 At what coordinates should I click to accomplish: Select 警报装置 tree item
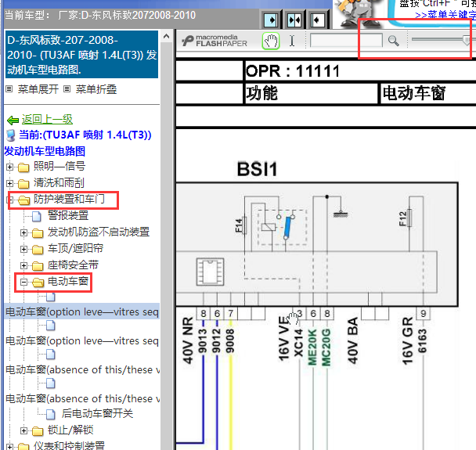pos(68,216)
